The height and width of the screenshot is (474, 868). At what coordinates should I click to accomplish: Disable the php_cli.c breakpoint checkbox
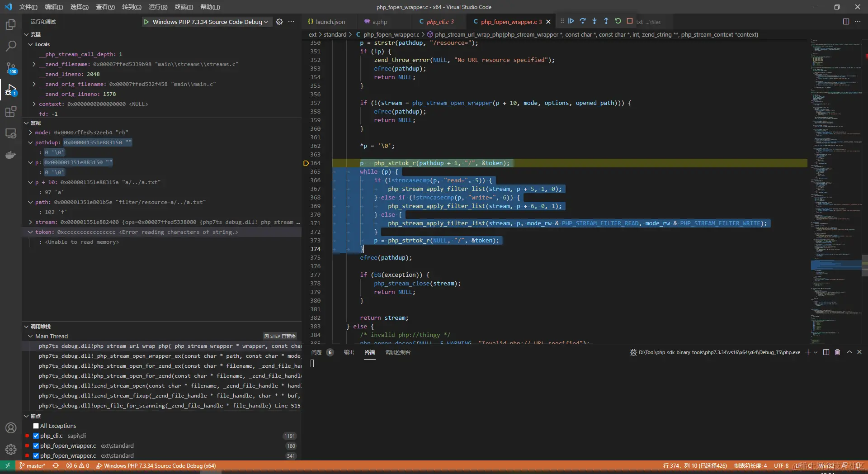[36, 436]
